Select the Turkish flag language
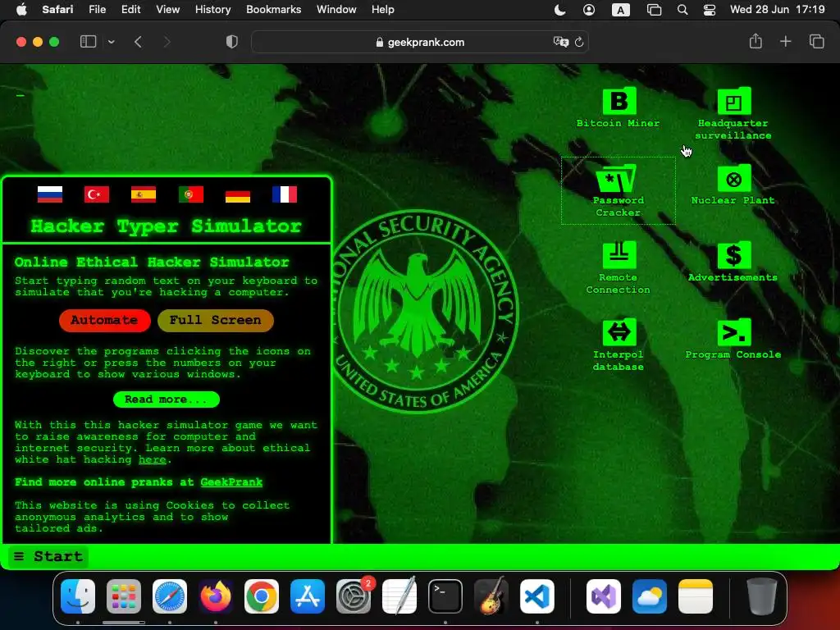The height and width of the screenshot is (630, 840). pyautogui.click(x=97, y=194)
